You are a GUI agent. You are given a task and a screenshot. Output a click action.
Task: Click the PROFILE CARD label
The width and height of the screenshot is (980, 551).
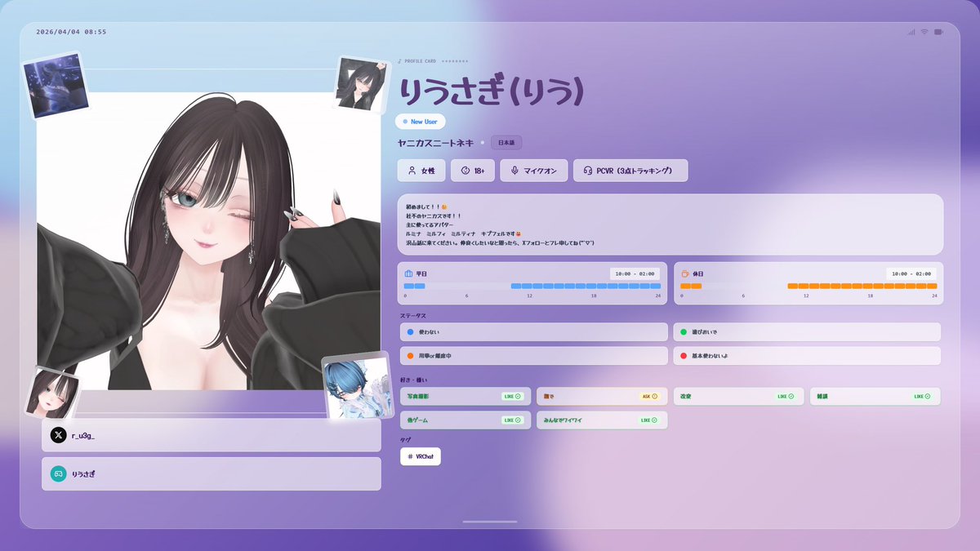coord(421,60)
